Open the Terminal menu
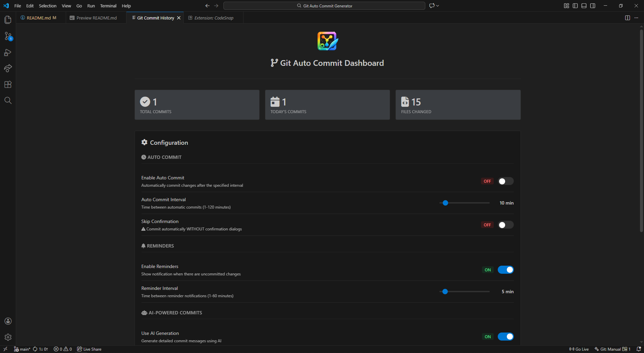 [108, 6]
